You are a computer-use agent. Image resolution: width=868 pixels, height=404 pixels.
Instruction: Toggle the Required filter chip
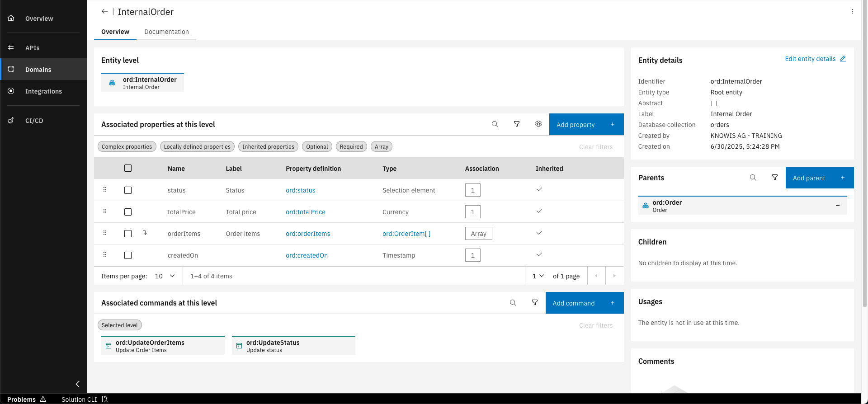351,147
